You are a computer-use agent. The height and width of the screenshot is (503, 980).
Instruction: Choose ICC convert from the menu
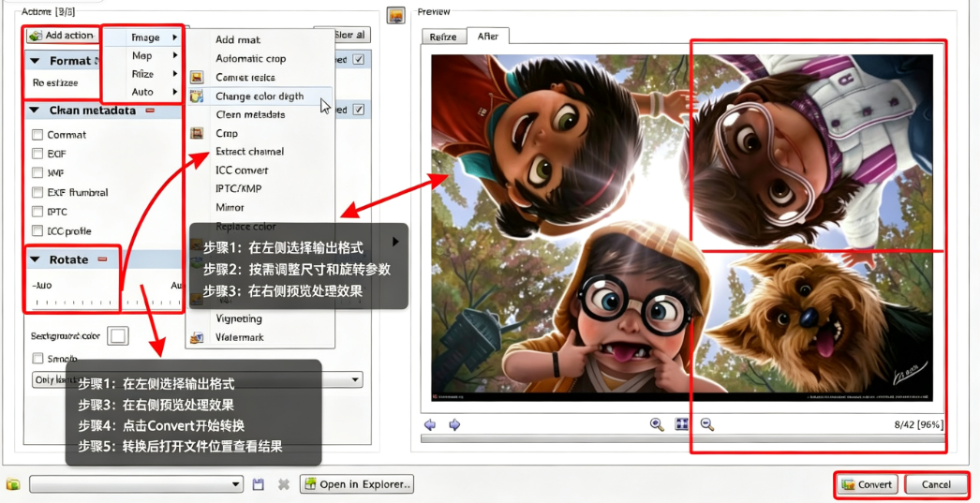[x=242, y=170]
